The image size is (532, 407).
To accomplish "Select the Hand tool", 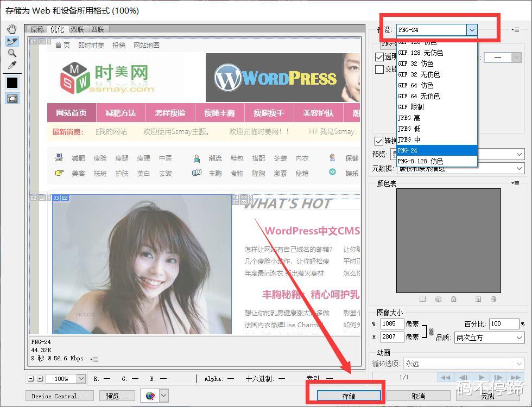I will [12, 29].
